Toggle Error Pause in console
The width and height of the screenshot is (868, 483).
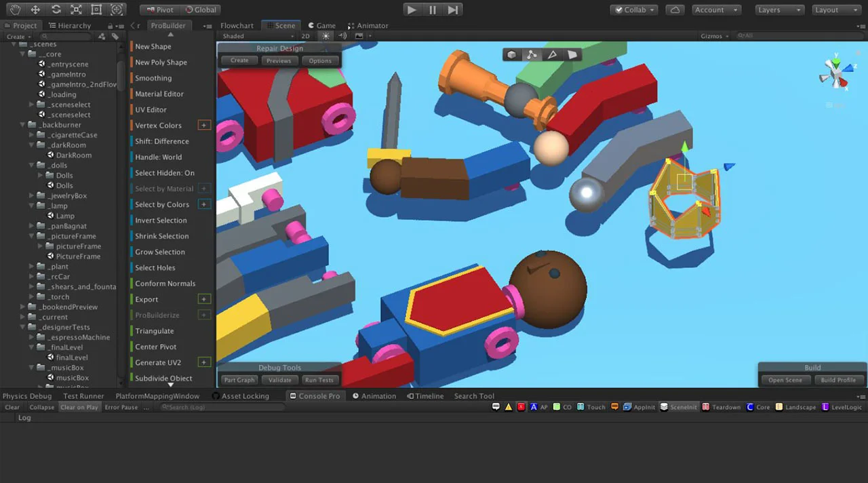click(x=121, y=407)
